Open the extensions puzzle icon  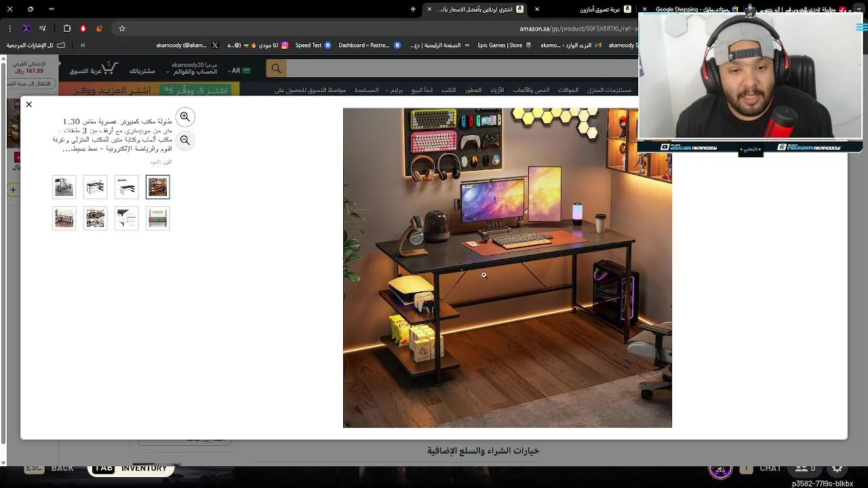[x=66, y=28]
